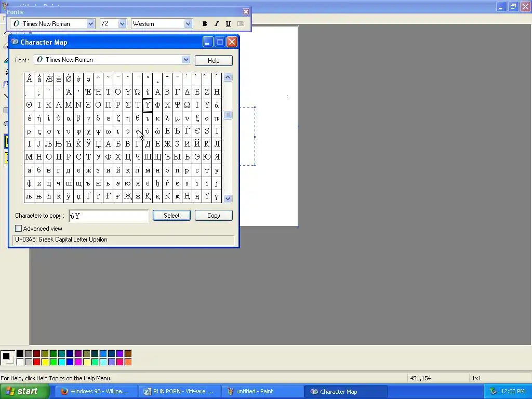Select Greek small lambda λ character
The width and height of the screenshot is (532, 399).
pos(167,118)
